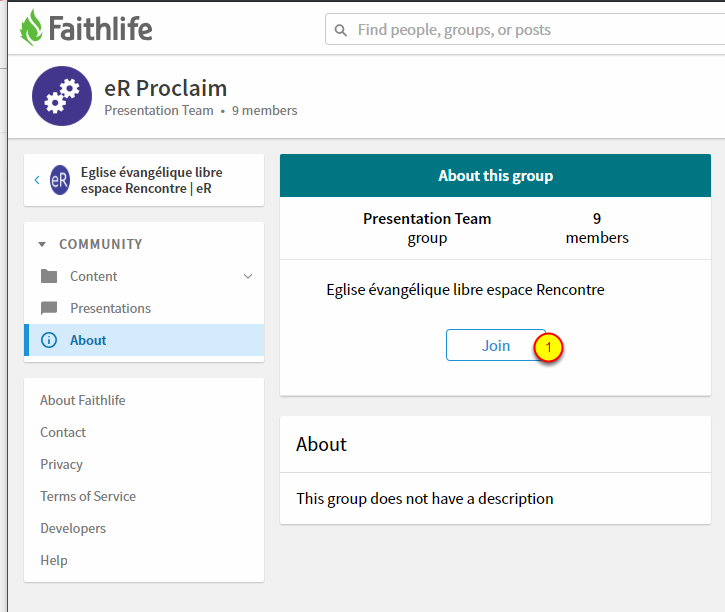Click the About info circle icon

(x=49, y=341)
